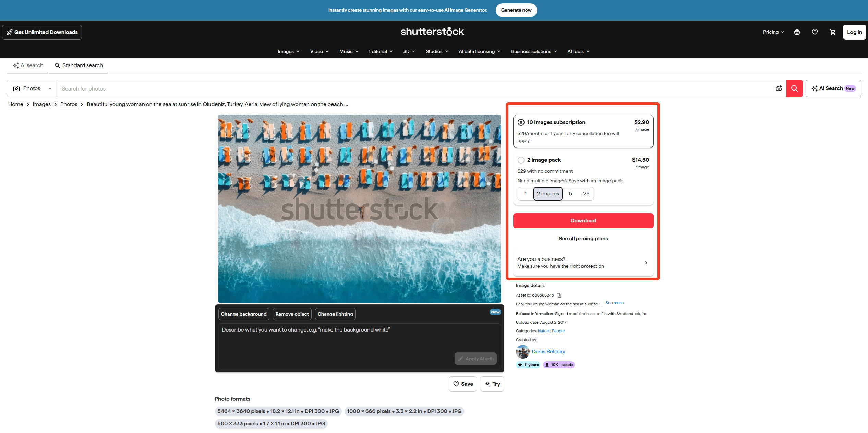The image size is (868, 433).
Task: Click the red Download button
Action: (x=583, y=221)
